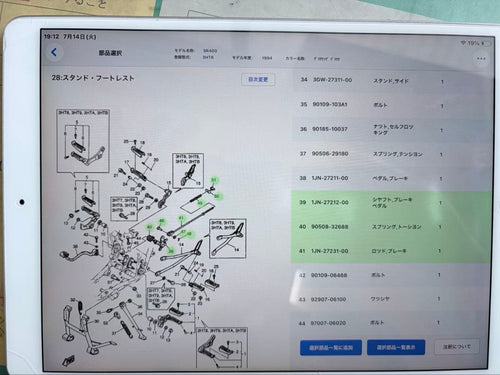Click the boxed footrest inset thumbnail top-left

(x=83, y=141)
